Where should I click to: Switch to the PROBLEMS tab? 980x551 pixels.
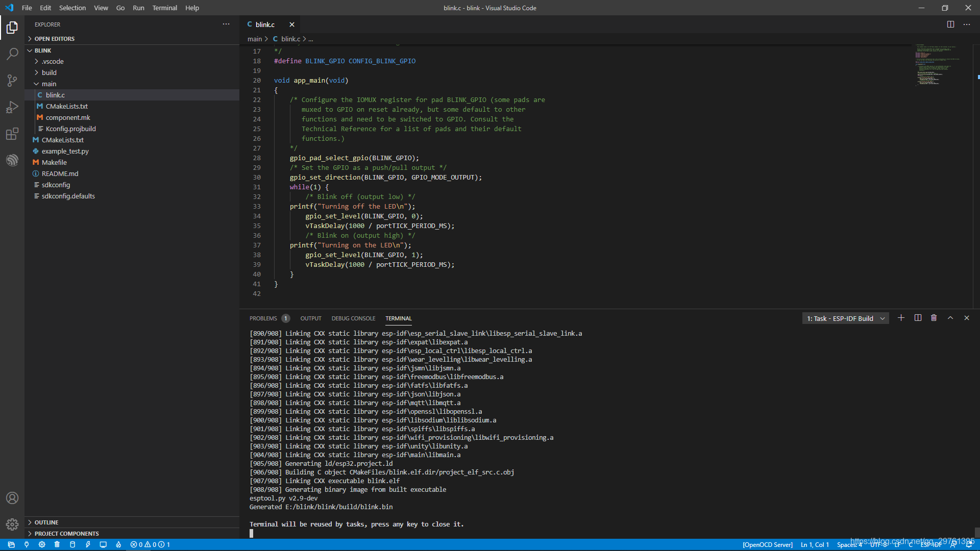point(269,318)
